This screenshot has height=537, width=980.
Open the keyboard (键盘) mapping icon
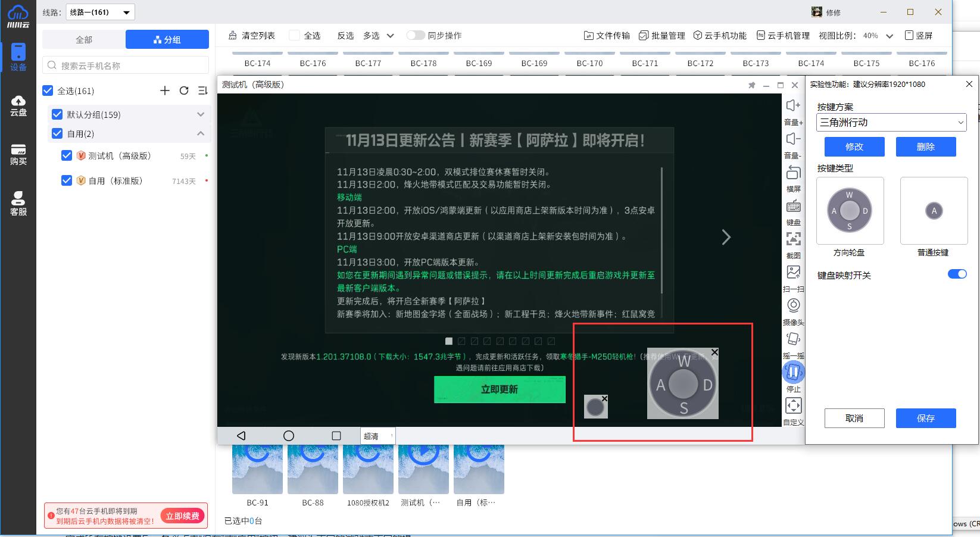coord(793,207)
